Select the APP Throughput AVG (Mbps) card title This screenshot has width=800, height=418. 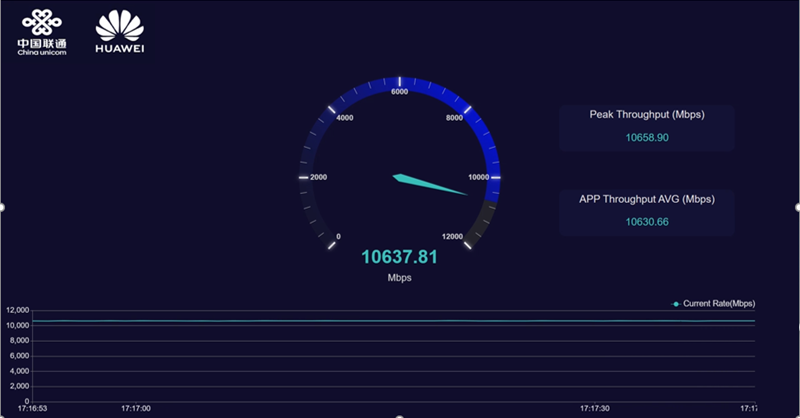coord(646,199)
